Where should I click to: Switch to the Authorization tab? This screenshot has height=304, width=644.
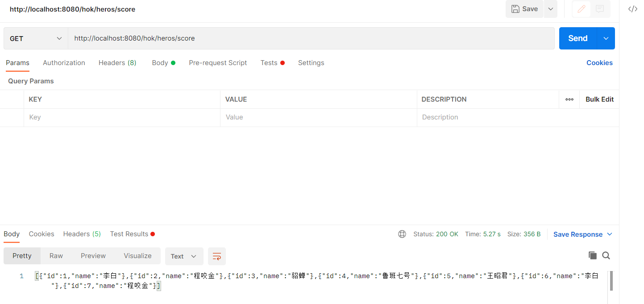pyautogui.click(x=64, y=63)
